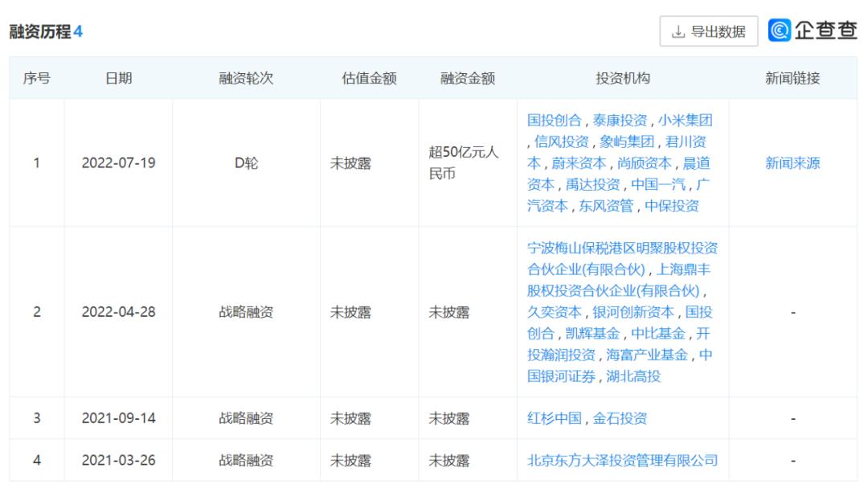The width and height of the screenshot is (868, 493).
Task: Open investor link 国投创合 in the D轮 row
Action: point(554,120)
